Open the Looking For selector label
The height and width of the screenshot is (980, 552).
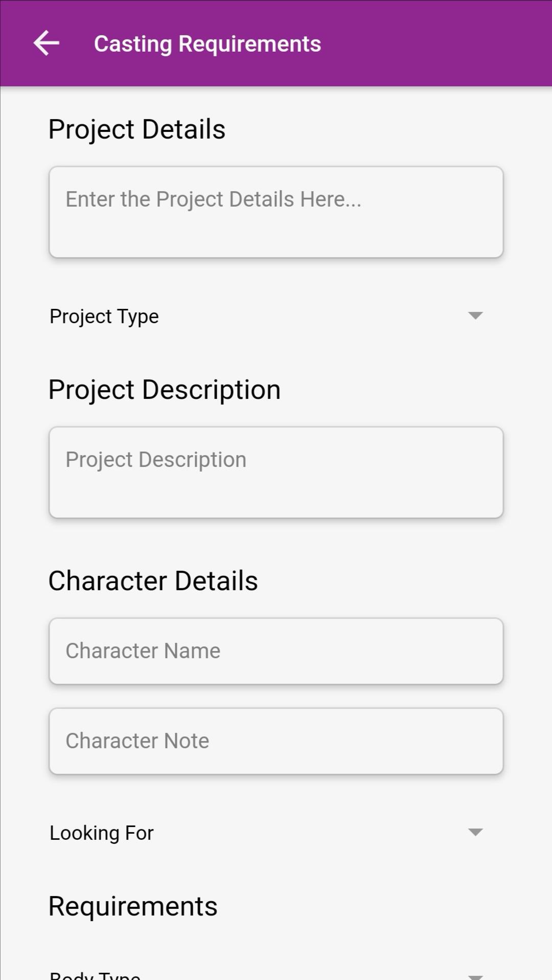(x=102, y=833)
